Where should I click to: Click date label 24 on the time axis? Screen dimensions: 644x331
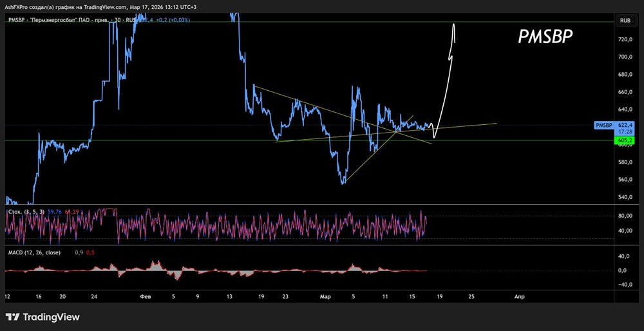[x=94, y=296]
